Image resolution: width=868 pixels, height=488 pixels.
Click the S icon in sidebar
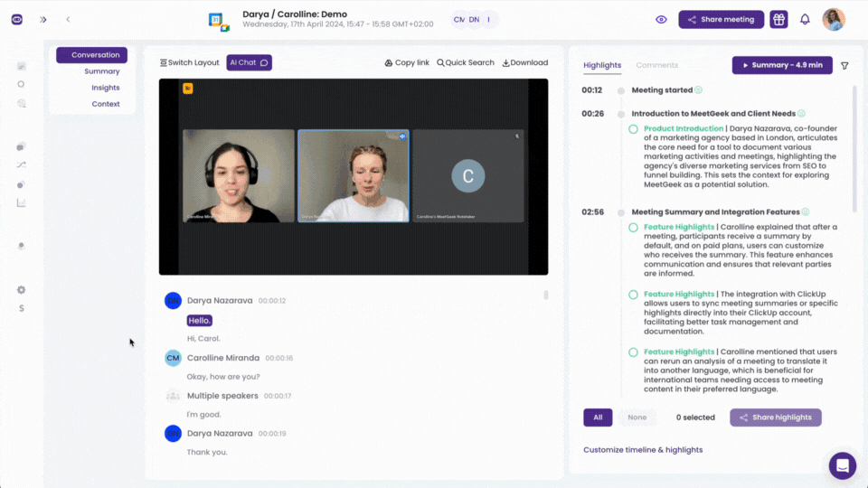click(x=21, y=308)
